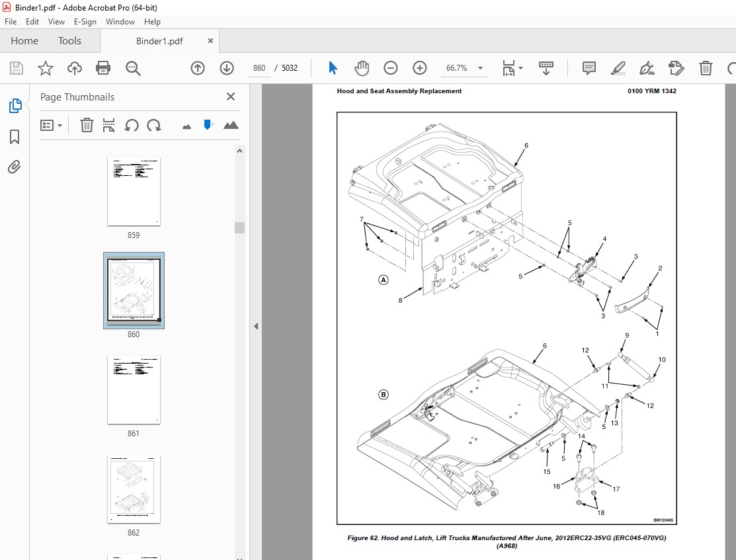Print the document
Image resolution: width=736 pixels, height=560 pixels.
[x=102, y=68]
